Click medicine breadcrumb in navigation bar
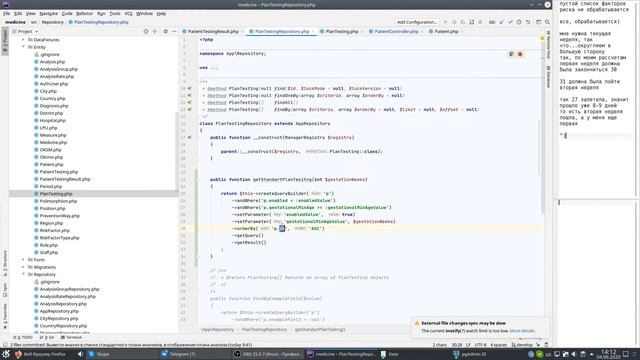Image resolution: width=640 pixels, height=360 pixels. coord(15,22)
